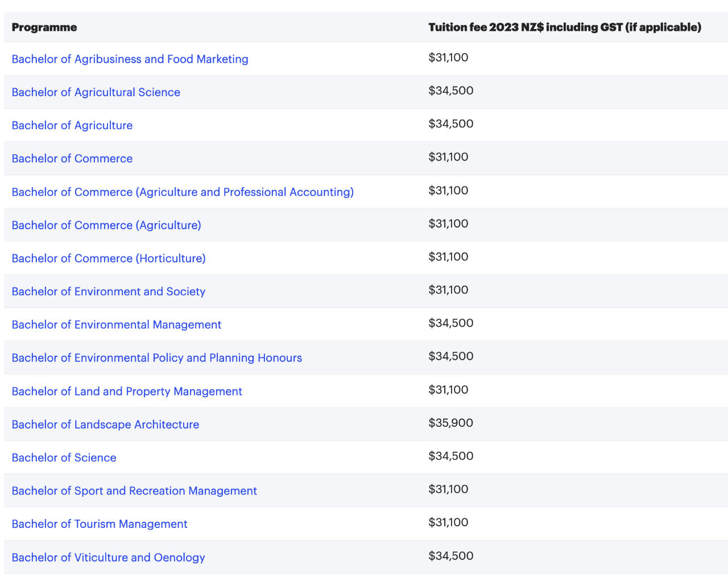Click the Bachelor of Science link
This screenshot has width=728, height=577.
coord(64,458)
